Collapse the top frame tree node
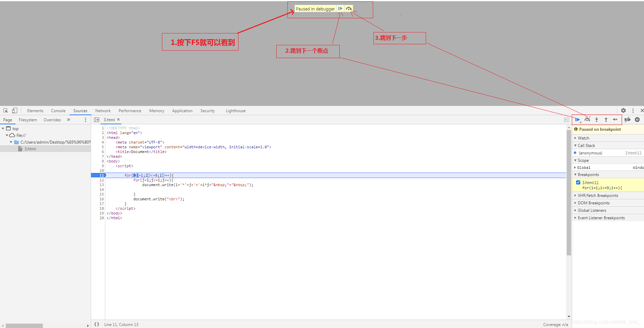The width and height of the screenshot is (644, 328). [x=3, y=129]
